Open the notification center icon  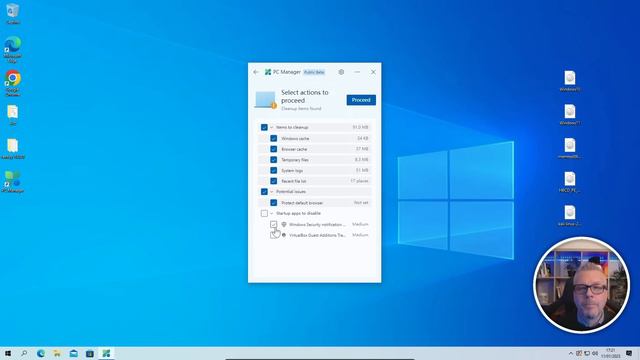(x=629, y=353)
